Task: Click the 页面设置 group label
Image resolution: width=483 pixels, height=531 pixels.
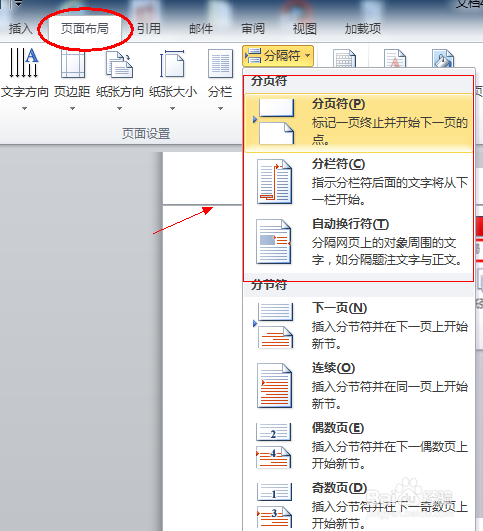Action: click(146, 134)
